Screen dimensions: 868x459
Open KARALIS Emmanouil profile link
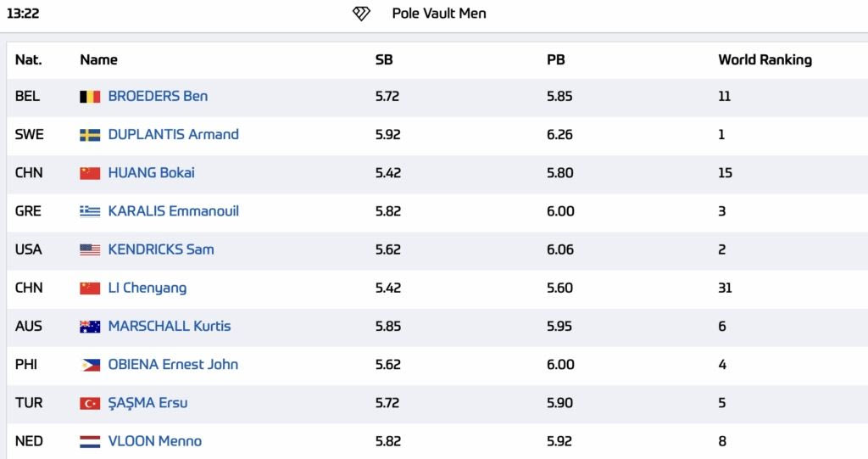[x=173, y=210]
